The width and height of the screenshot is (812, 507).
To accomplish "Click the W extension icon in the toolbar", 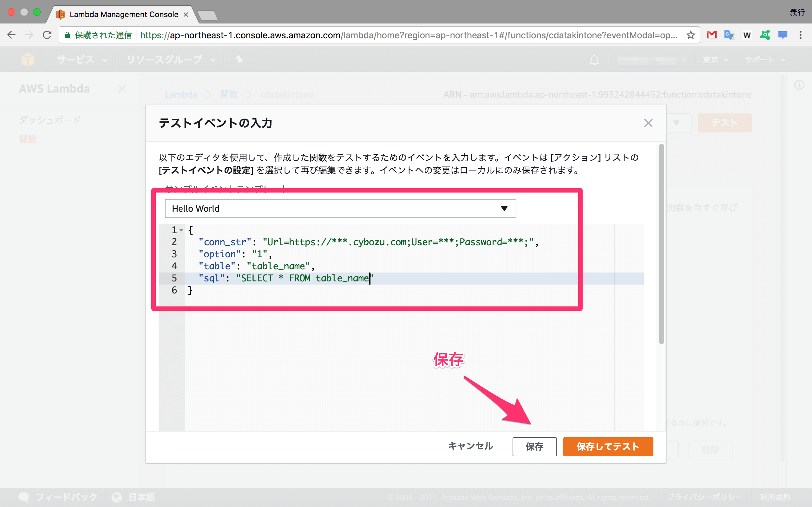I will click(747, 35).
